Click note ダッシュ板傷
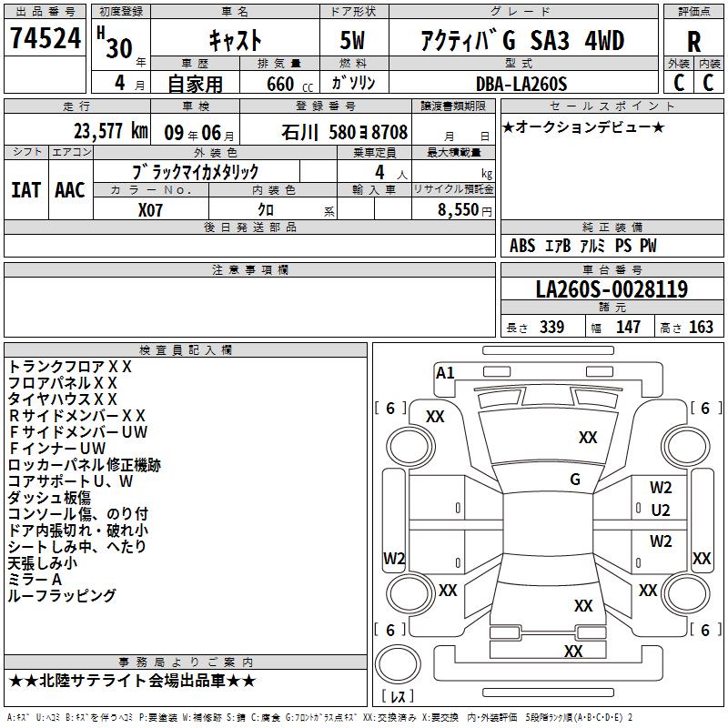Viewport: 728px width, 728px height. [49, 497]
